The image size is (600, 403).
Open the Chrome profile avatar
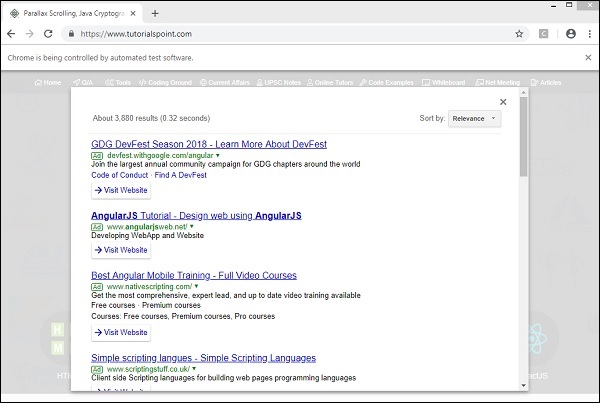pos(571,34)
